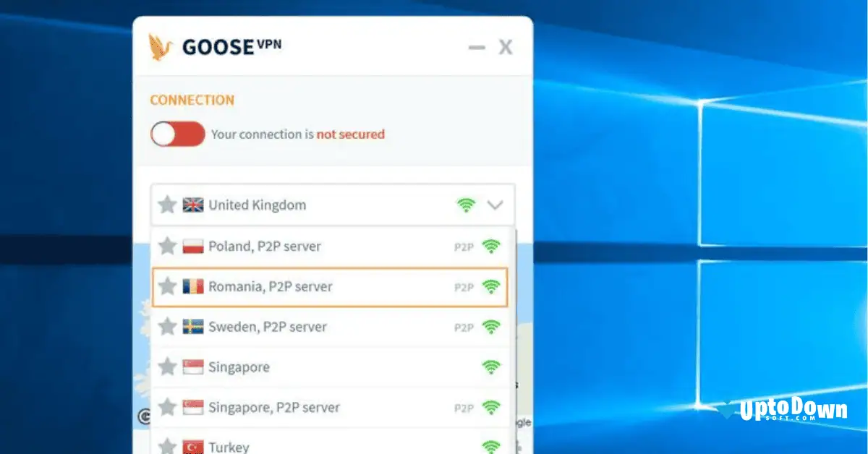Click the Sweden flag icon
Image resolution: width=868 pixels, height=454 pixels.
[192, 327]
